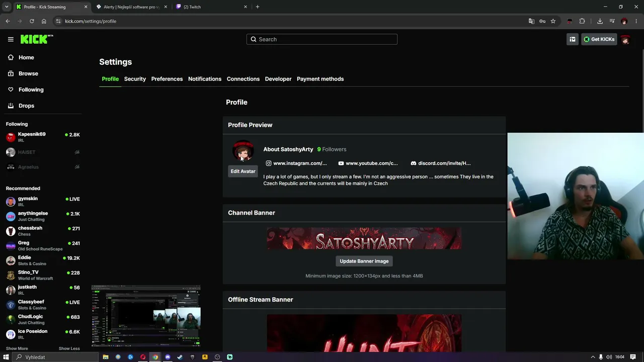Bookmark this page with the star icon
The image size is (644, 362).
(x=553, y=21)
